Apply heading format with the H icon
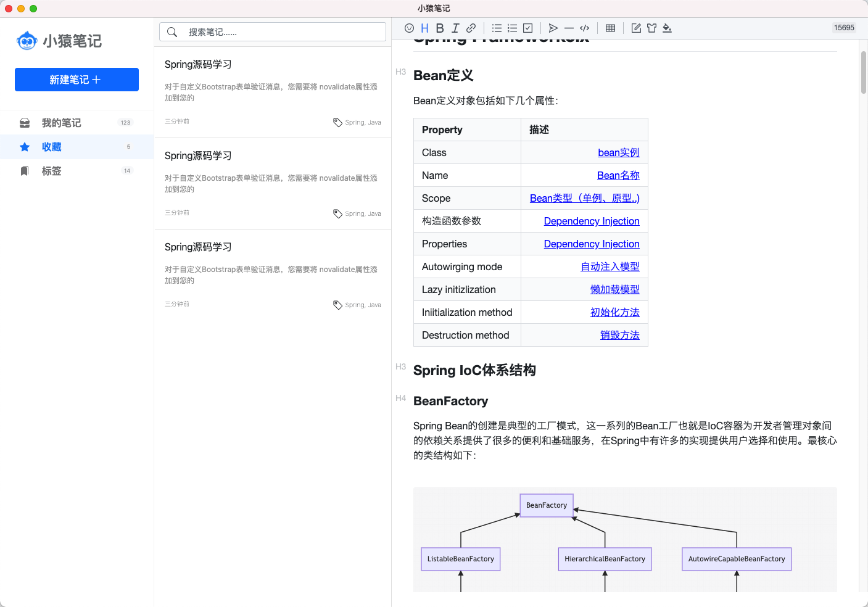 pos(424,28)
